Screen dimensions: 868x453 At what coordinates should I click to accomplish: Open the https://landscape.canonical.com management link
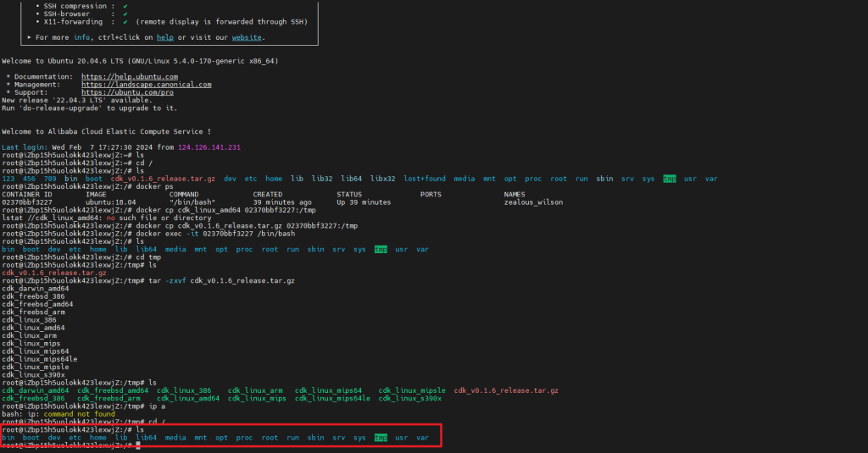[x=146, y=85]
